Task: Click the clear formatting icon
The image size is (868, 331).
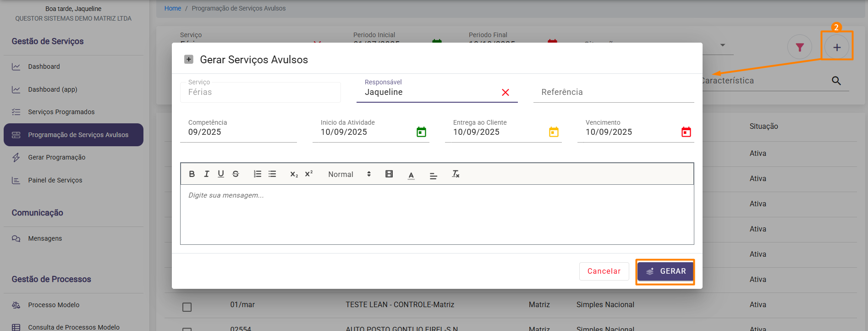Action: coord(456,174)
